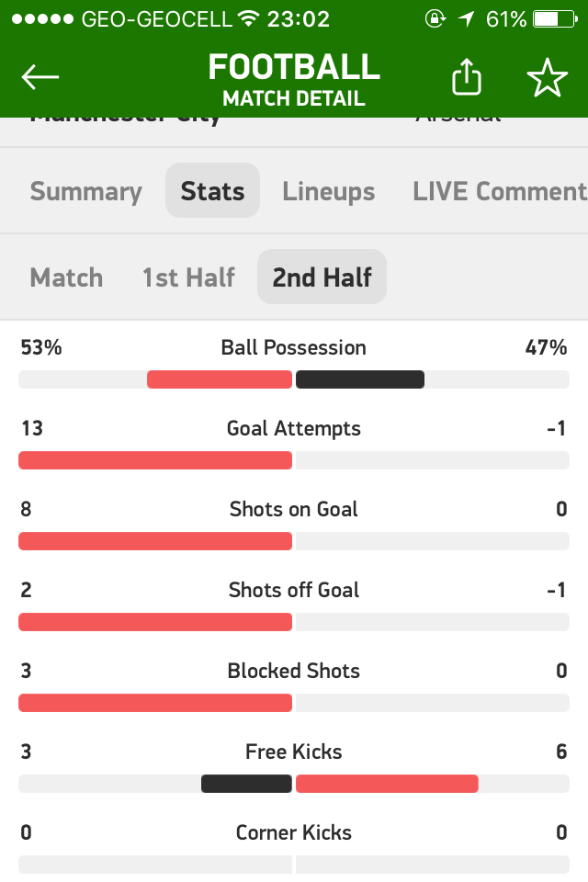The width and height of the screenshot is (588, 882).
Task: Tap the Goal Attempts label
Action: pyautogui.click(x=294, y=428)
